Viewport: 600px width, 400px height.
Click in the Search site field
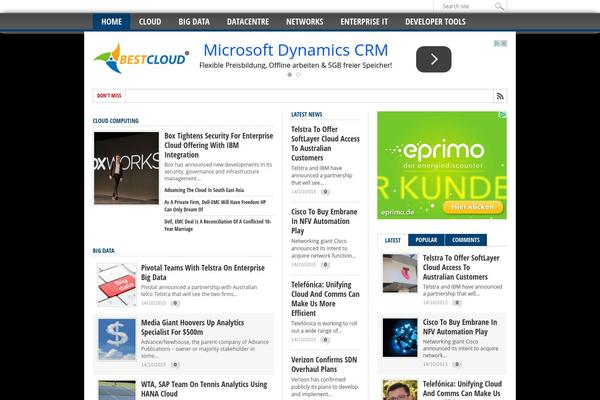(465, 6)
